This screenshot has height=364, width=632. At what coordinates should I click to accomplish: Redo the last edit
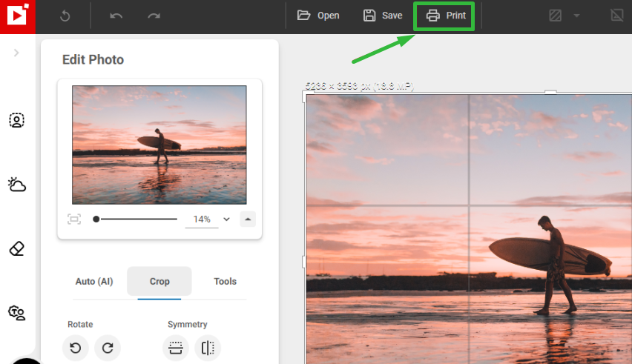(154, 16)
